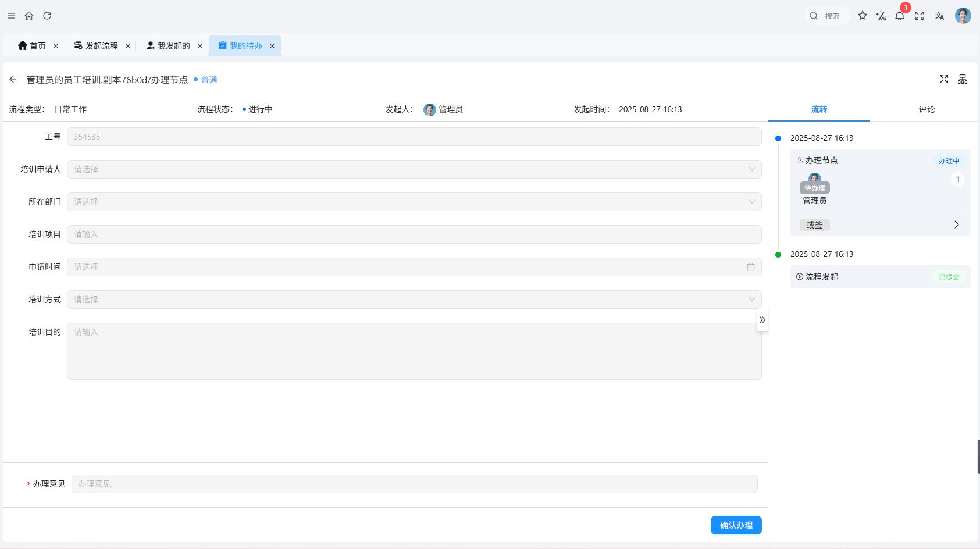Viewport: 980px width, 549px height.
Task: Click the 确认办理 button
Action: tap(736, 525)
